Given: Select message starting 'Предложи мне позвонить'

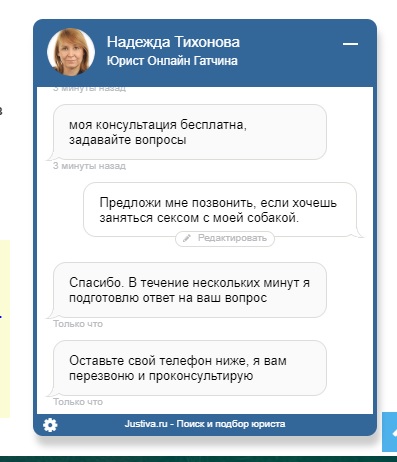Looking at the screenshot, I should coord(220,210).
